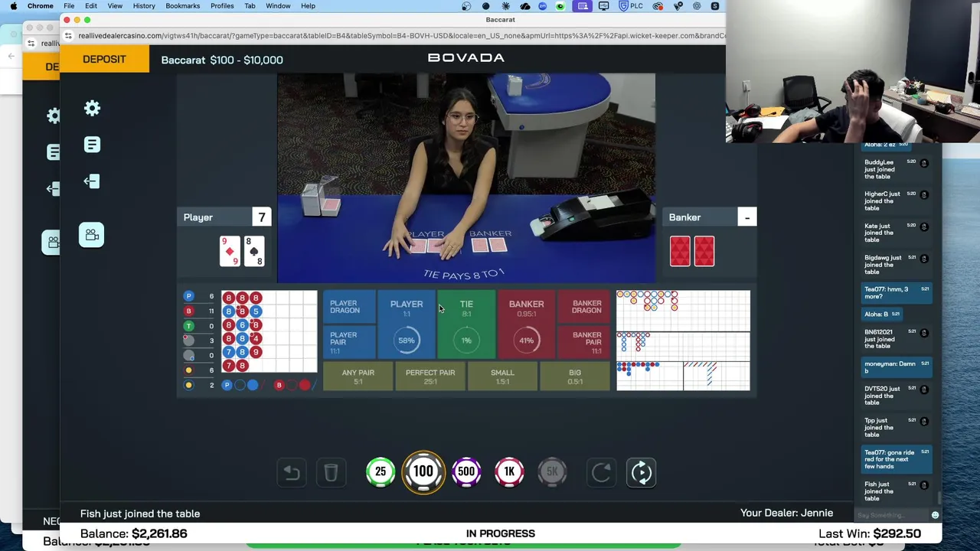
Task: Open the game rules document icon
Action: tap(92, 145)
